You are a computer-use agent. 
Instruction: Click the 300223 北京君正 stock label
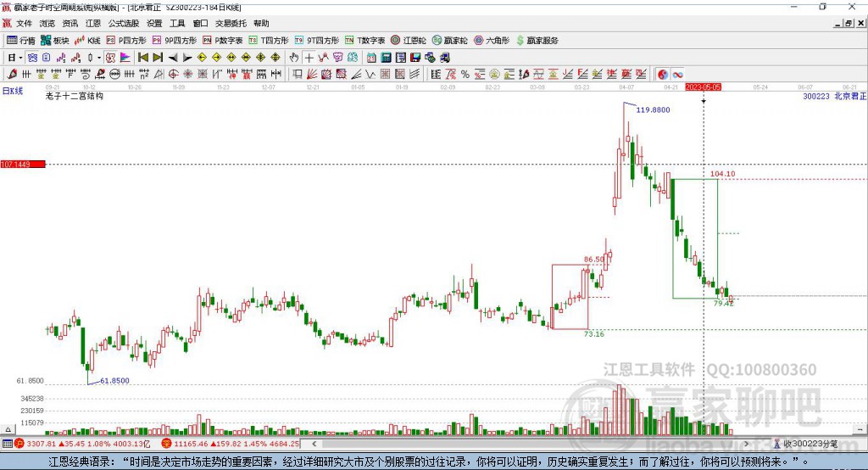pos(834,96)
